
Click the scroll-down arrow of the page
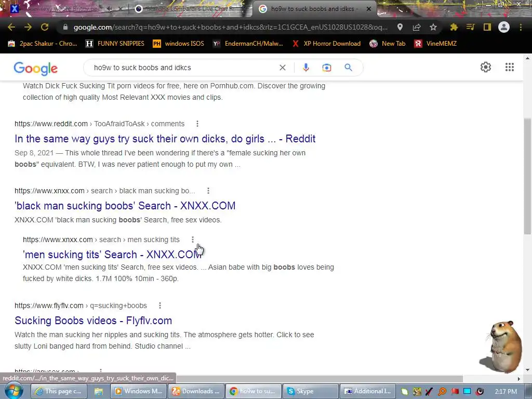[527, 370]
